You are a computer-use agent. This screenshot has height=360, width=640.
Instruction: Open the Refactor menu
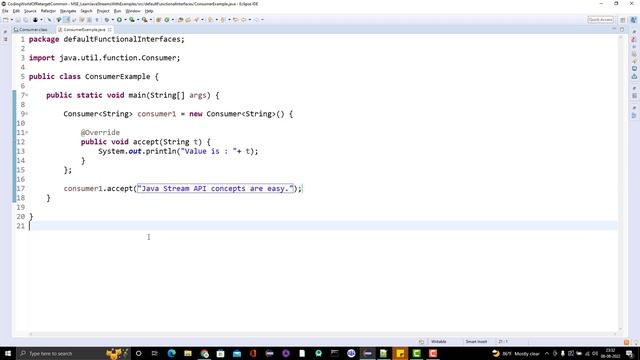48,11
